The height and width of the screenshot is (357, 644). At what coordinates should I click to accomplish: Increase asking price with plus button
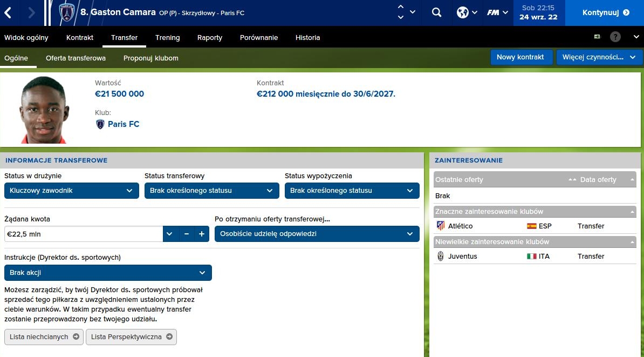202,234
